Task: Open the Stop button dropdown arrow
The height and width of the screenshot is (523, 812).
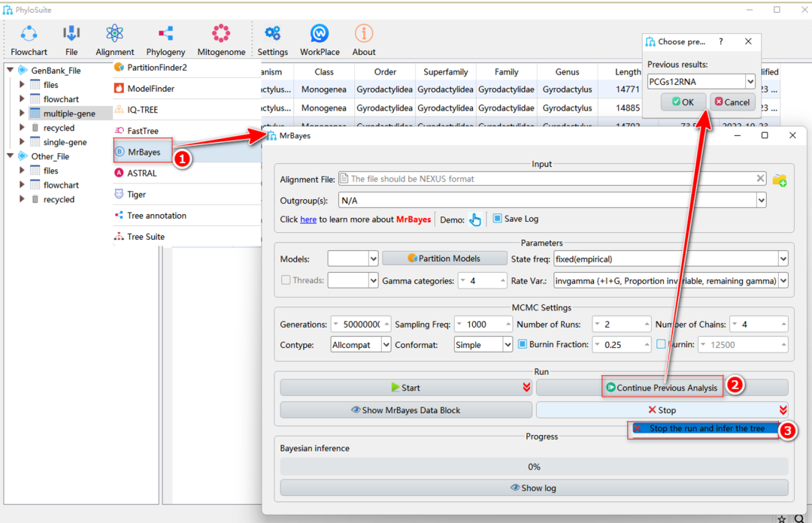Action: (783, 410)
